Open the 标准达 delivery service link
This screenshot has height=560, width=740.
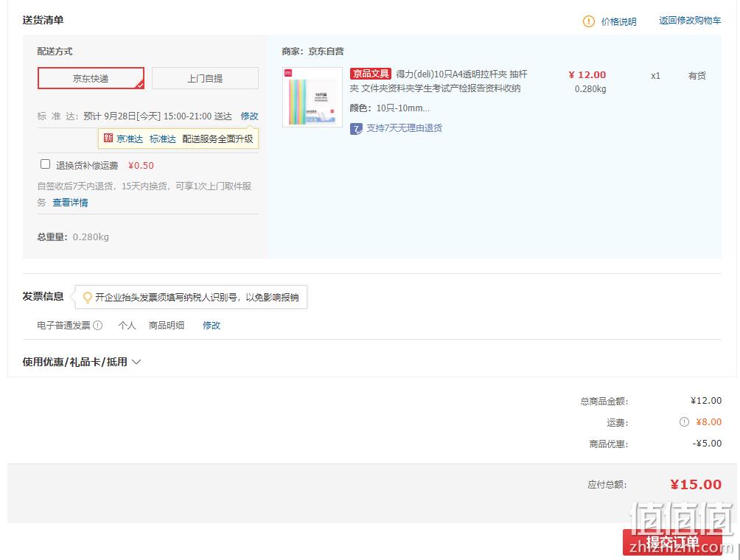click(163, 139)
